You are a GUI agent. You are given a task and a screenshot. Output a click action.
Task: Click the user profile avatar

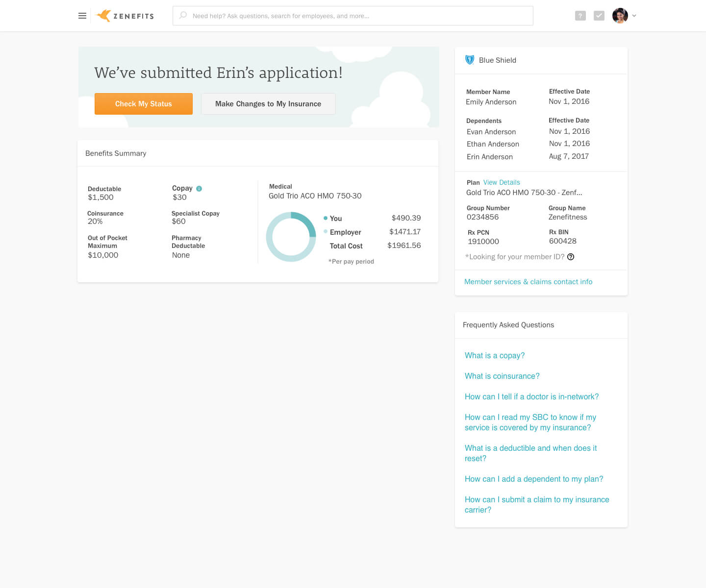620,16
